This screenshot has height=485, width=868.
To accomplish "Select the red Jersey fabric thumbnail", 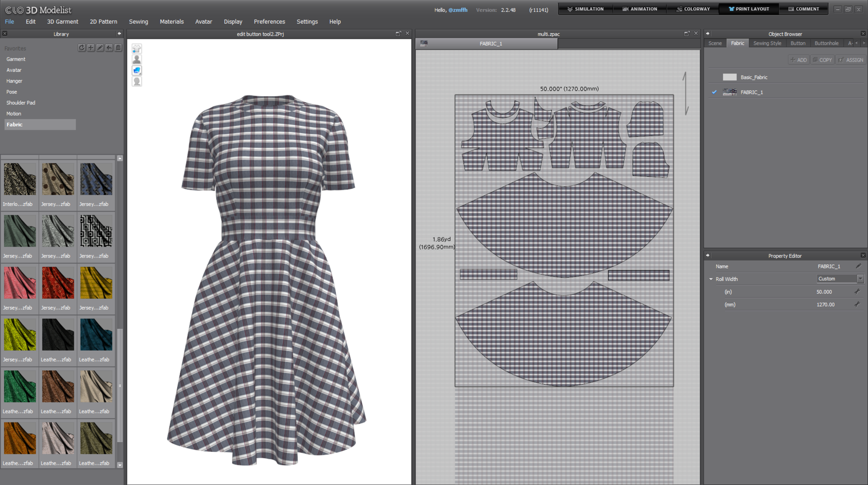I will click(x=58, y=283).
